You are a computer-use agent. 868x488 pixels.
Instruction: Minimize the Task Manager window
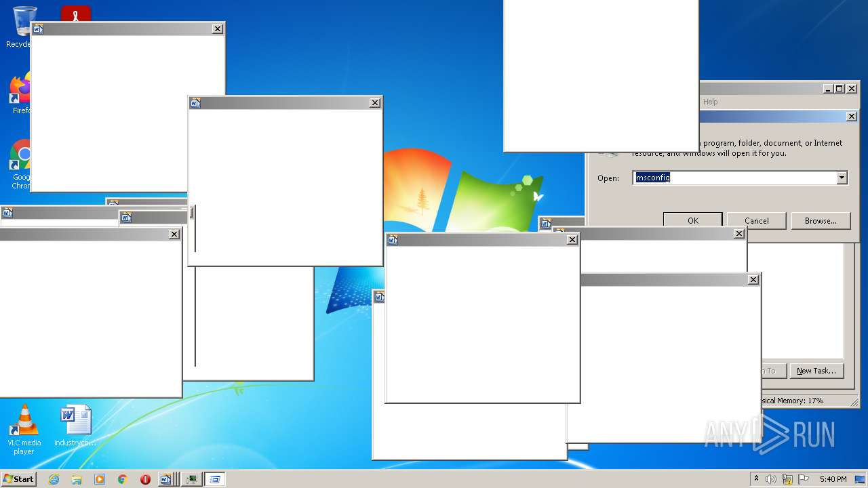pyautogui.click(x=828, y=89)
